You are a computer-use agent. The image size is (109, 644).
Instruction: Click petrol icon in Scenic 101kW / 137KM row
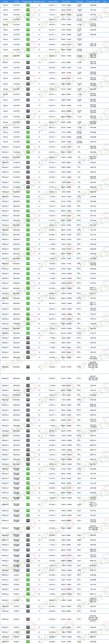(28, 594)
